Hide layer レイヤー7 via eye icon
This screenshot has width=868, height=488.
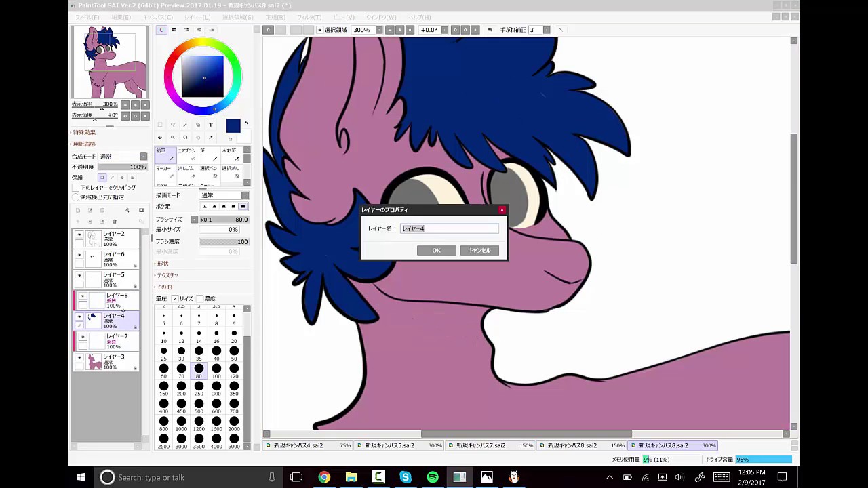[83, 337]
